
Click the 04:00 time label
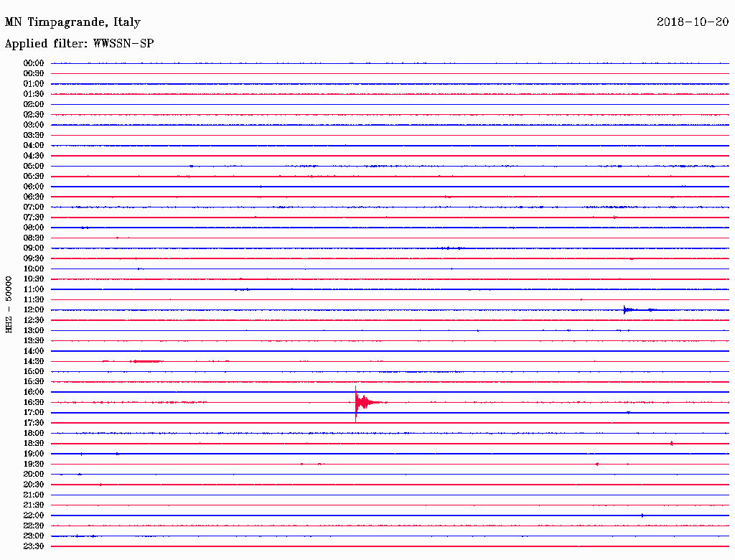click(34, 146)
